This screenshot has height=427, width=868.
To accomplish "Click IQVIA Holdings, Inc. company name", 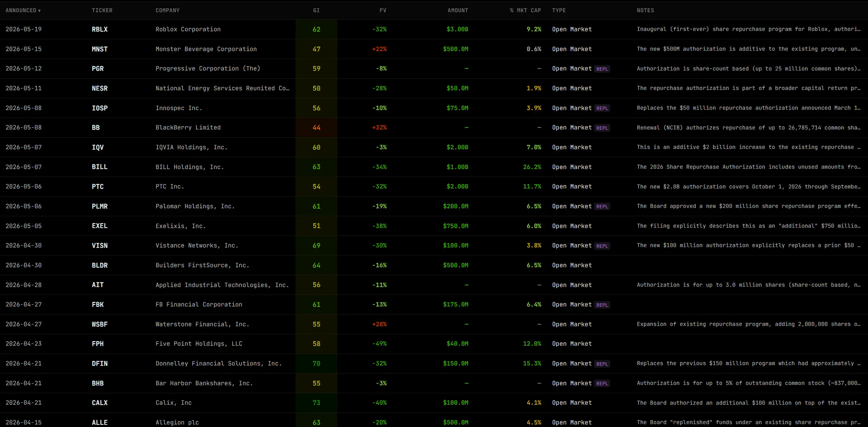I will click(191, 147).
